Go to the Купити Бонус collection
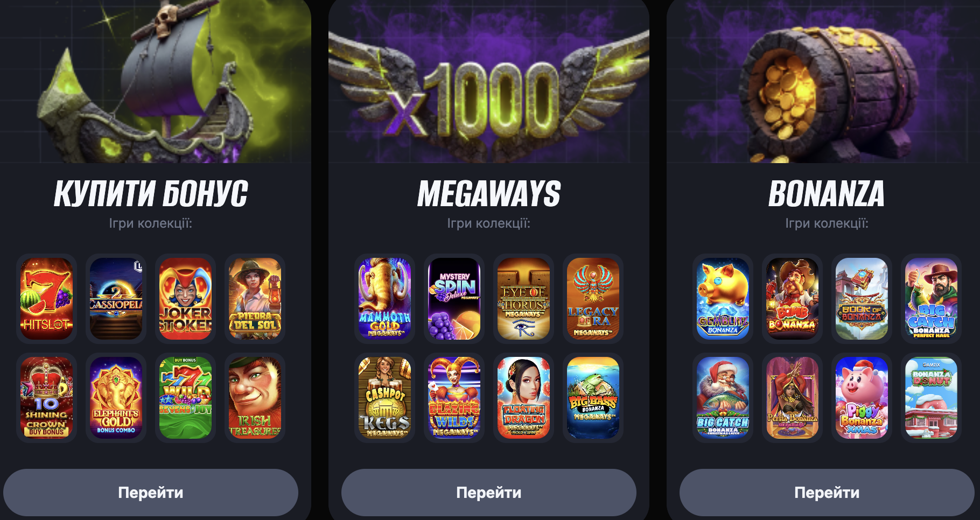980x520 pixels. tap(151, 493)
